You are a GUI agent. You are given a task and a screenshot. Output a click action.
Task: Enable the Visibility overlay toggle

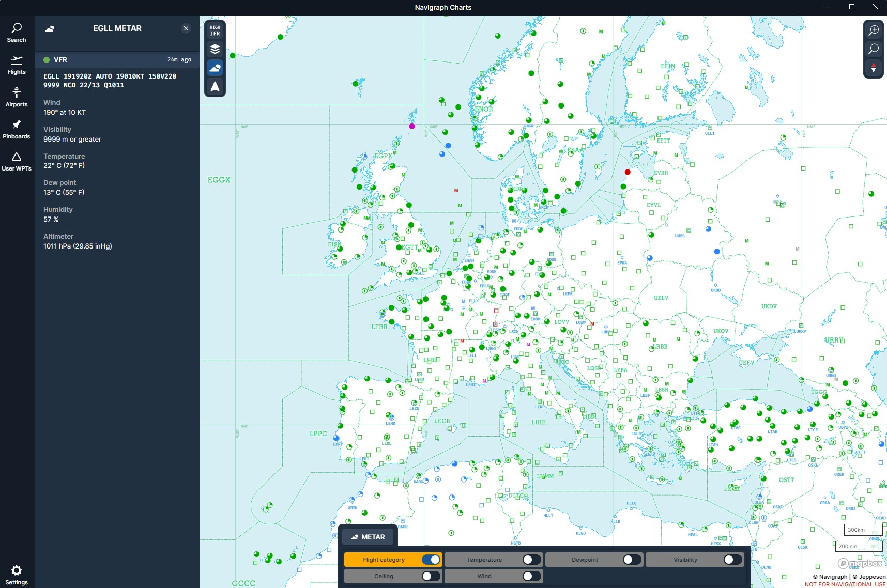click(x=732, y=560)
